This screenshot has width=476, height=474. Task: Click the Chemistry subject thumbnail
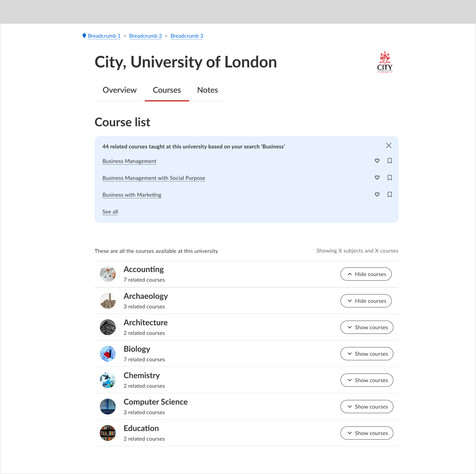pyautogui.click(x=108, y=380)
